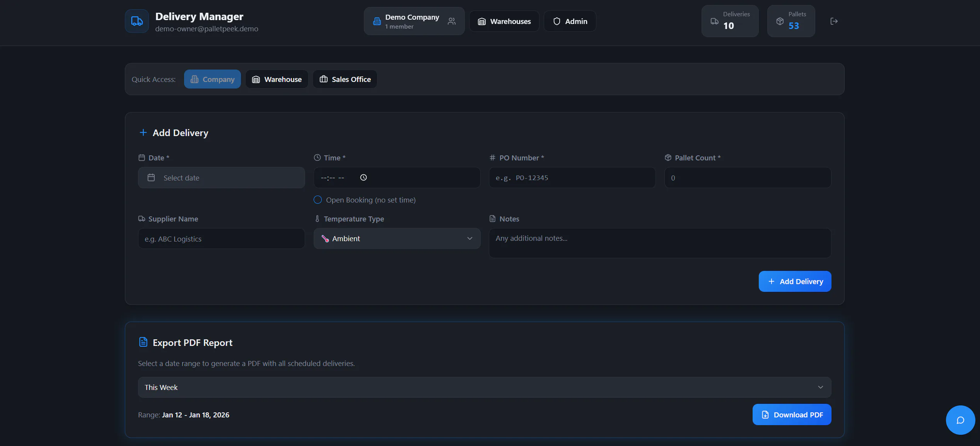The height and width of the screenshot is (446, 980).
Task: Click the thermometer icon beside Ambient
Action: click(x=325, y=239)
